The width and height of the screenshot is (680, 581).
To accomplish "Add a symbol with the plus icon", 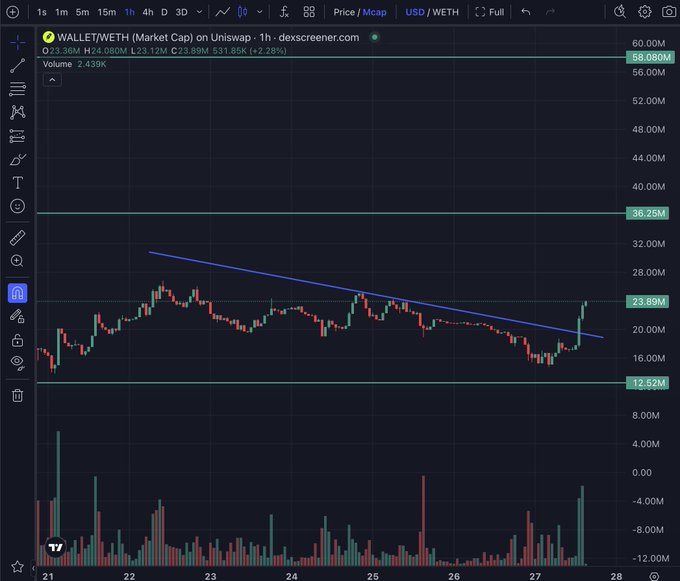I will point(13,12).
